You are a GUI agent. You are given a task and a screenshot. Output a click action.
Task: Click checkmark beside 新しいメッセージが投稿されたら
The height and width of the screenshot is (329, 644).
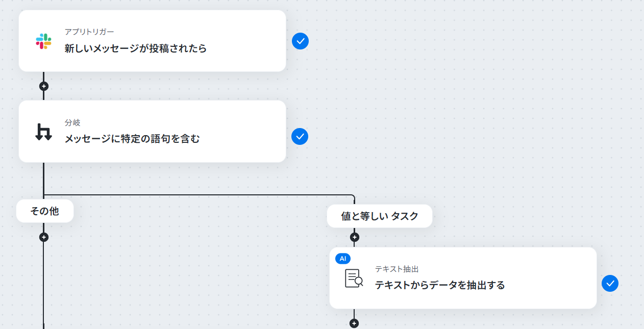coord(300,41)
